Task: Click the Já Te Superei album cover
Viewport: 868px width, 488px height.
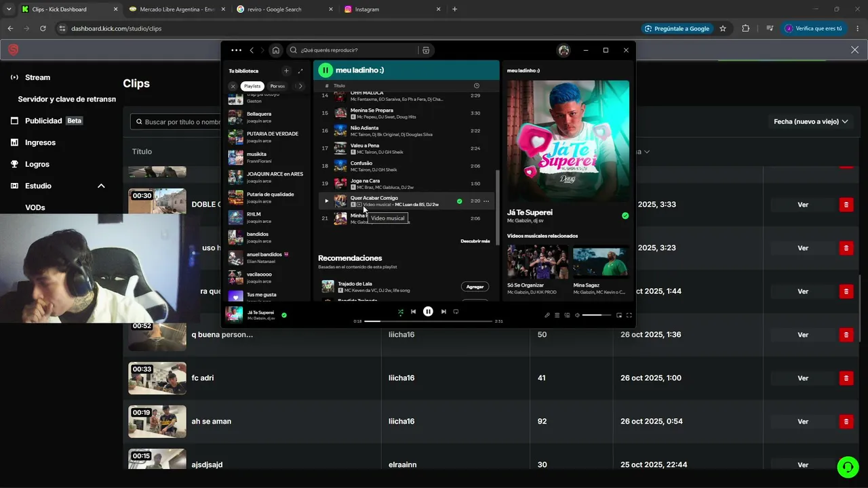Action: point(568,141)
